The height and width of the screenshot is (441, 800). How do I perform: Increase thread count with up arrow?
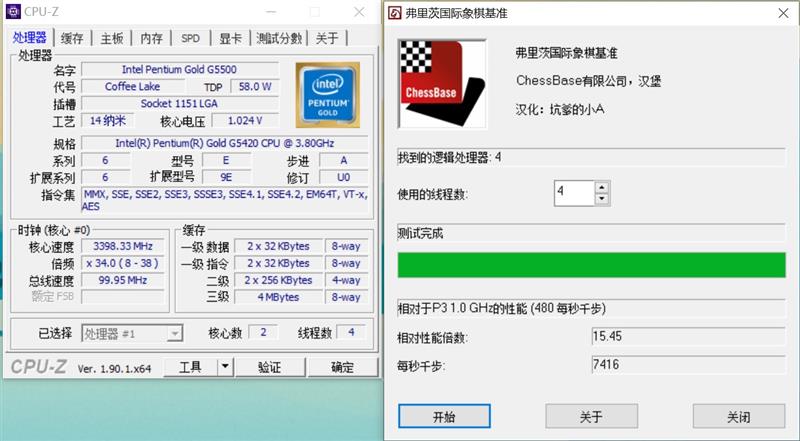(602, 187)
